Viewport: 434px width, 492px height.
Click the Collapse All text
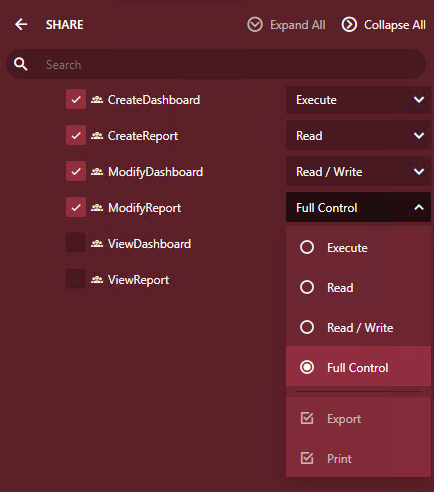395,25
